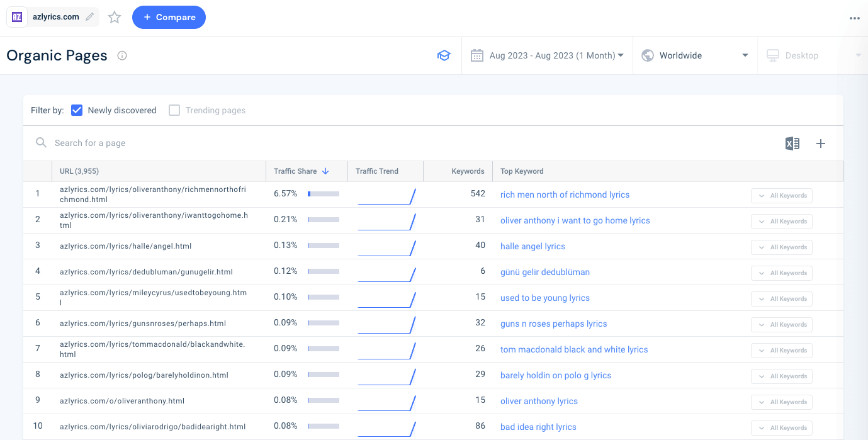Viewport: 868px width, 440px height.
Task: Click the traffic share progress bar for row 1
Action: pyautogui.click(x=324, y=194)
